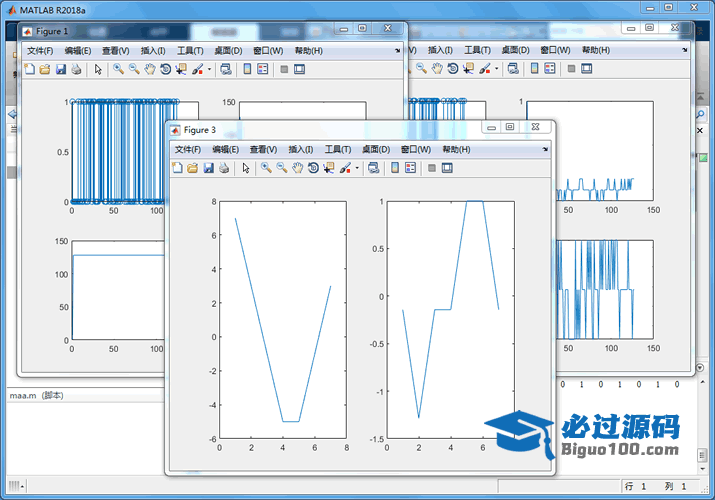The width and height of the screenshot is (715, 500).
Task: Click Zoom In icon in Figure 3 toolbar
Action: pos(266,168)
